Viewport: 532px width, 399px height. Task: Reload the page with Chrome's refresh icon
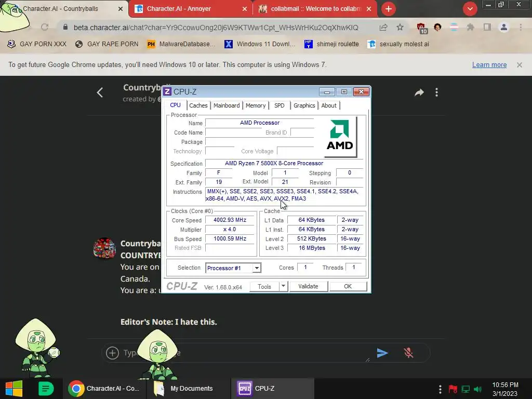tap(45, 27)
